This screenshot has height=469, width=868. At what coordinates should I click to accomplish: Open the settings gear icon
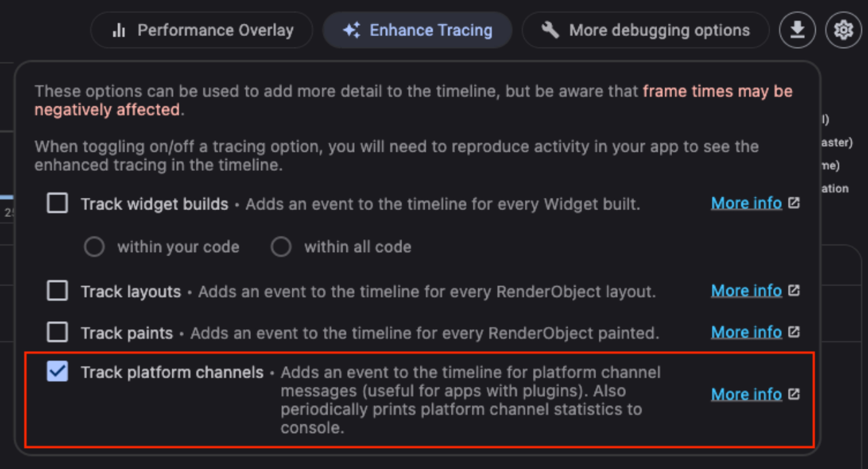[843, 30]
